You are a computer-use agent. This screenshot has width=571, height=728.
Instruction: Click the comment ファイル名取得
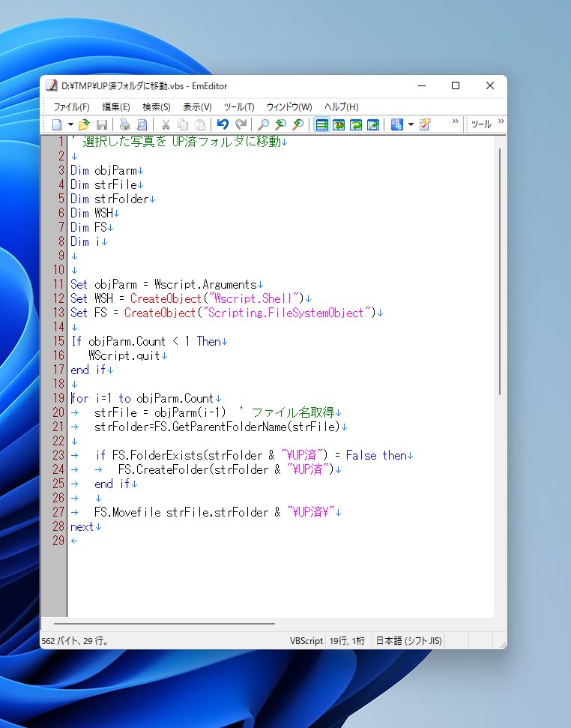(x=293, y=412)
